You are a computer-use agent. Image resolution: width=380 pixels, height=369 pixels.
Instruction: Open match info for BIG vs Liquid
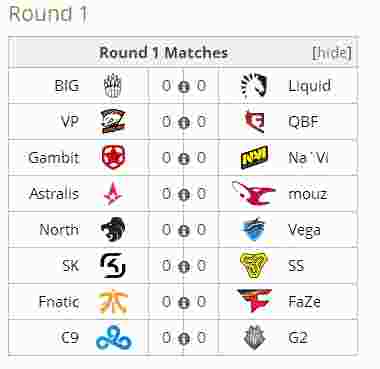(183, 87)
